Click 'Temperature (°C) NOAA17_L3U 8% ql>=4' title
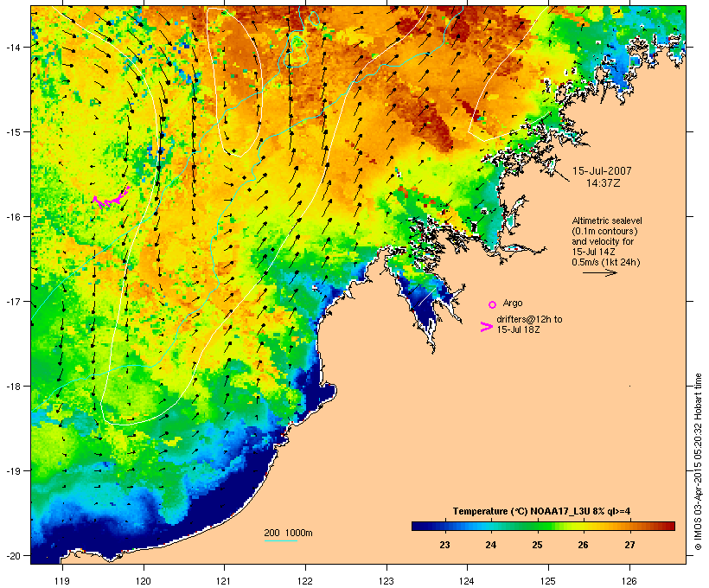Viewport: 709px width, 588px height. pyautogui.click(x=542, y=512)
